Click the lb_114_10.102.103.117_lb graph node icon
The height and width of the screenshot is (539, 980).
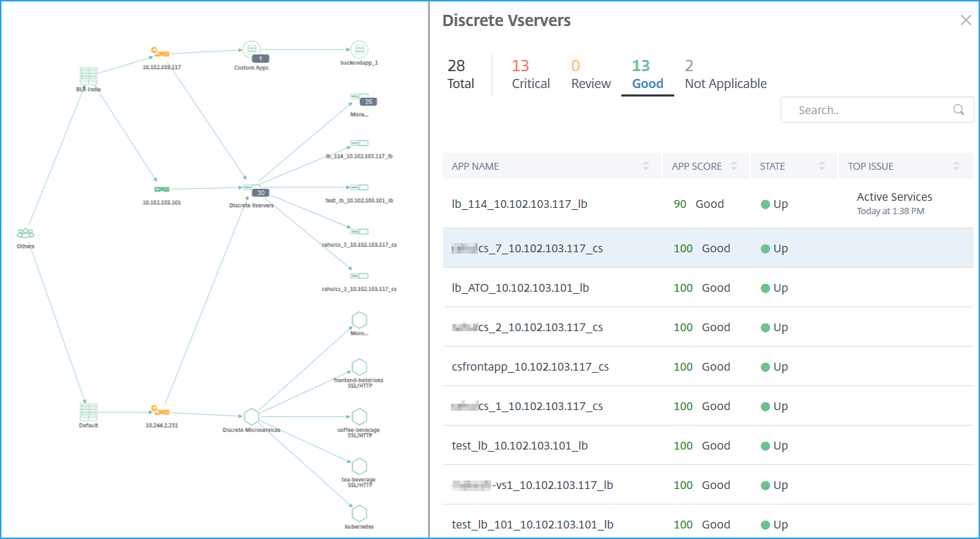coord(359,144)
